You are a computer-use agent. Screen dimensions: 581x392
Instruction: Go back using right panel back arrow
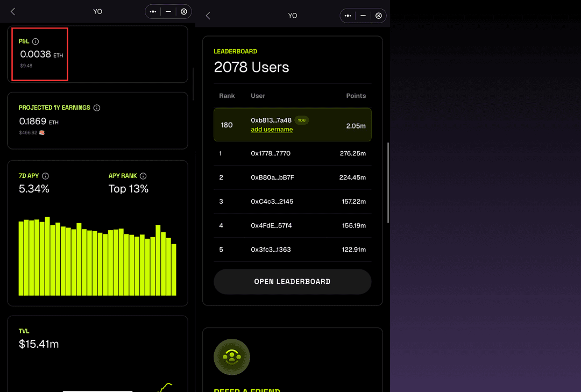pyautogui.click(x=208, y=16)
